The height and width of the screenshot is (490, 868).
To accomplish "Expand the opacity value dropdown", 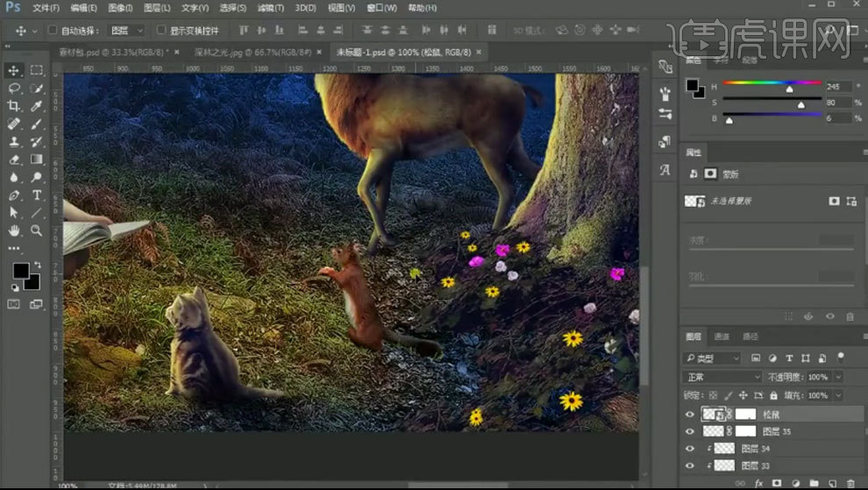I will tap(839, 377).
